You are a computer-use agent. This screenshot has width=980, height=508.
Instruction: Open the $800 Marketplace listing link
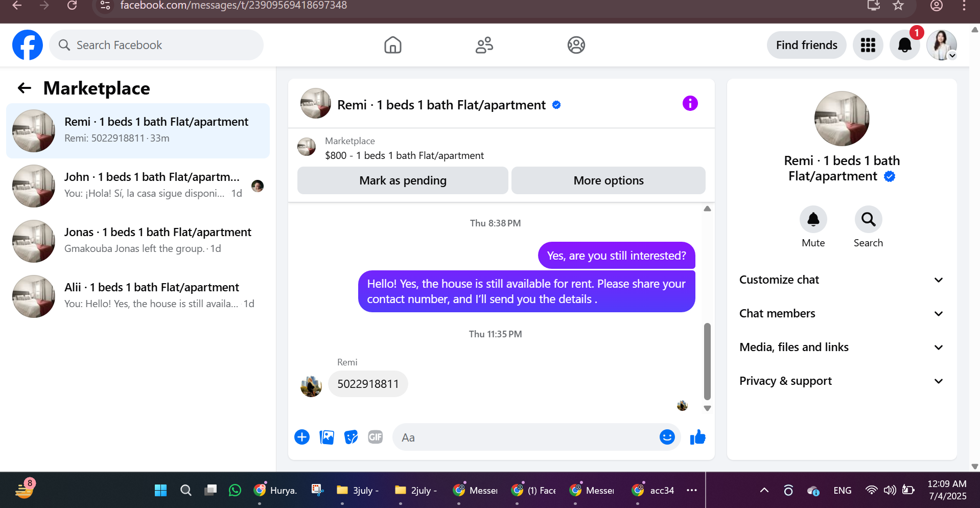tap(404, 155)
